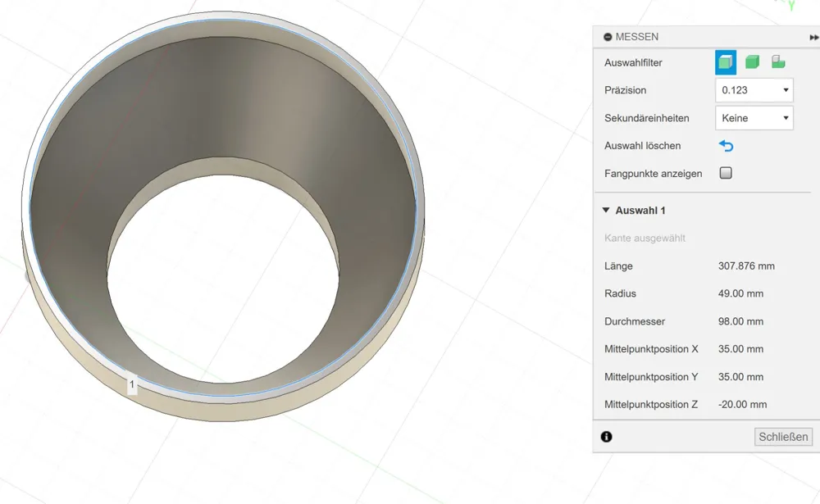Screen dimensions: 820x504
Task: Click the Länge value 307.876 mm
Action: pyautogui.click(x=746, y=266)
